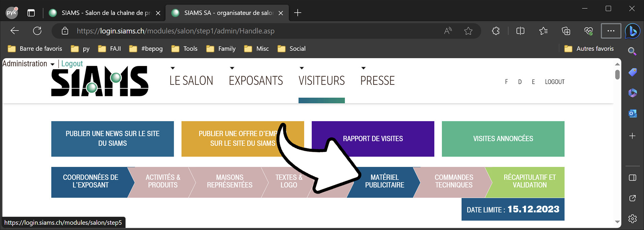644x230 pixels.
Task: Go to 'Matériel publicitaire' step
Action: pyautogui.click(x=384, y=182)
